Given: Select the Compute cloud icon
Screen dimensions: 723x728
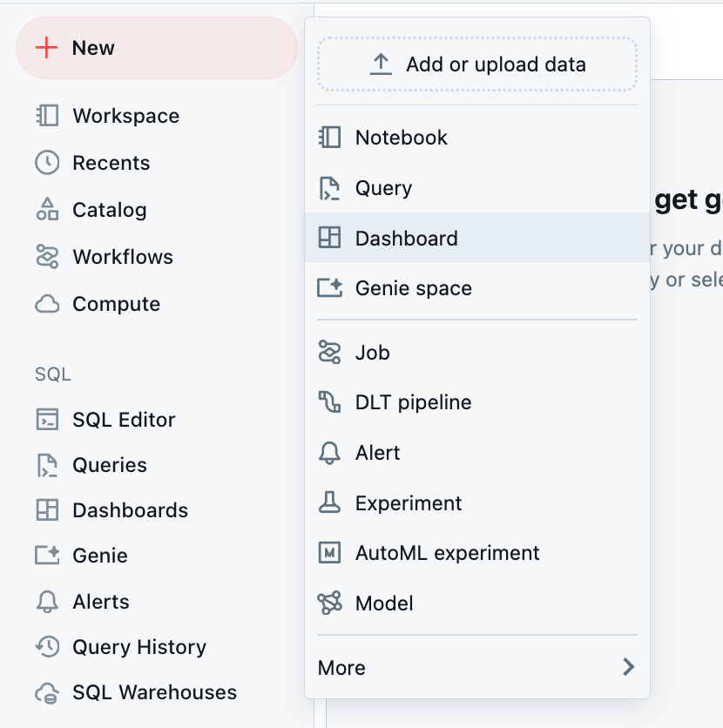Looking at the screenshot, I should 46,303.
